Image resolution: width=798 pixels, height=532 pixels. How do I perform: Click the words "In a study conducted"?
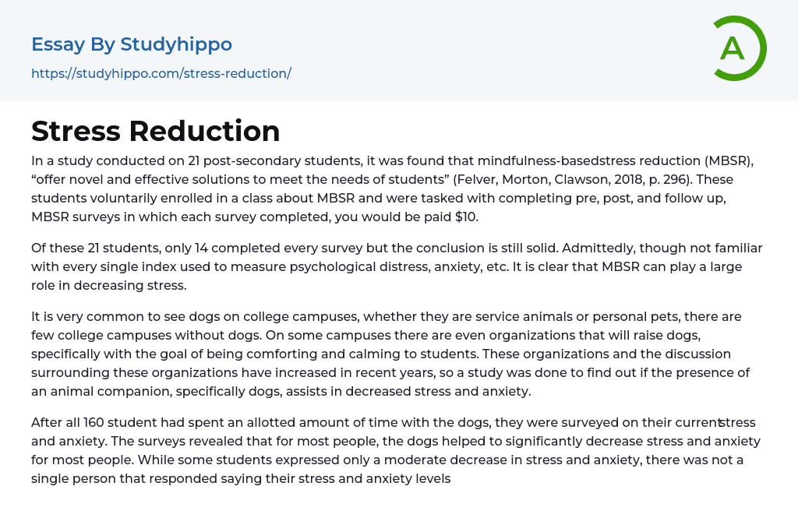coord(89,160)
